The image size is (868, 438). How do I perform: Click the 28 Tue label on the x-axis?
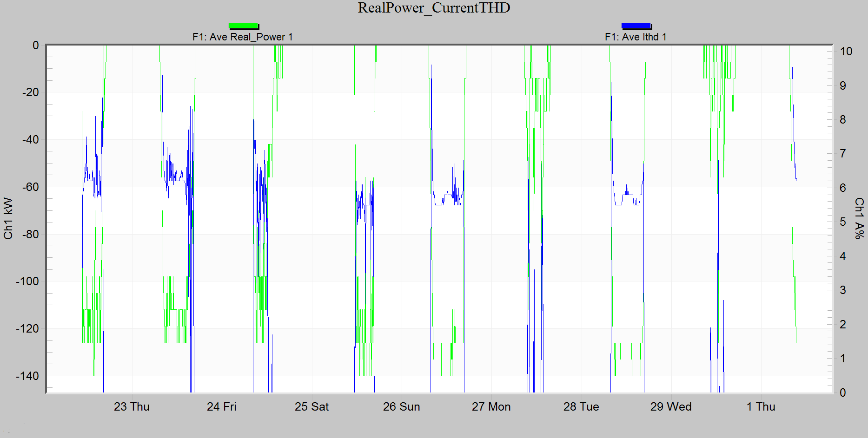pos(580,407)
